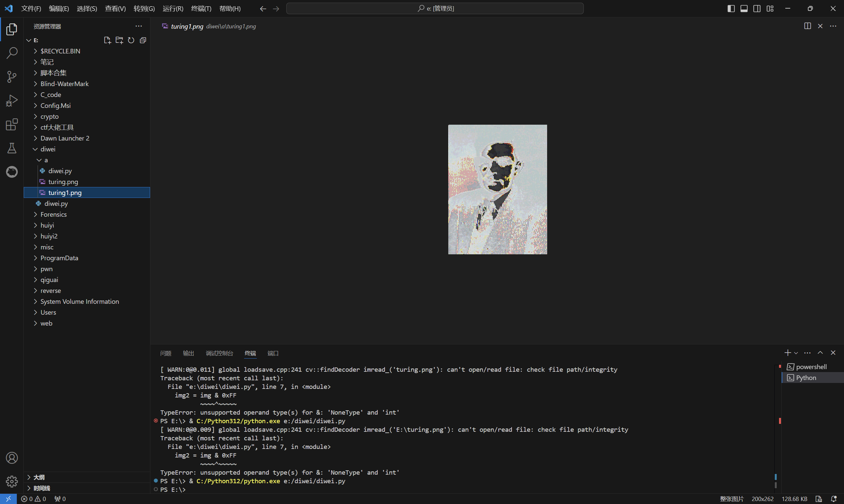Viewport: 844px width, 504px height.
Task: Open the Search view in activity bar
Action: (x=12, y=53)
